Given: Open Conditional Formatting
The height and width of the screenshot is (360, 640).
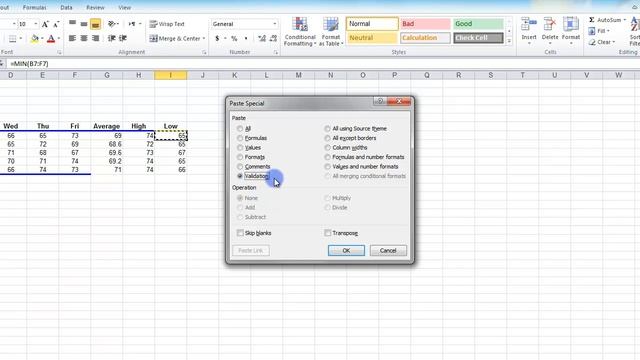Looking at the screenshot, I should (300, 32).
